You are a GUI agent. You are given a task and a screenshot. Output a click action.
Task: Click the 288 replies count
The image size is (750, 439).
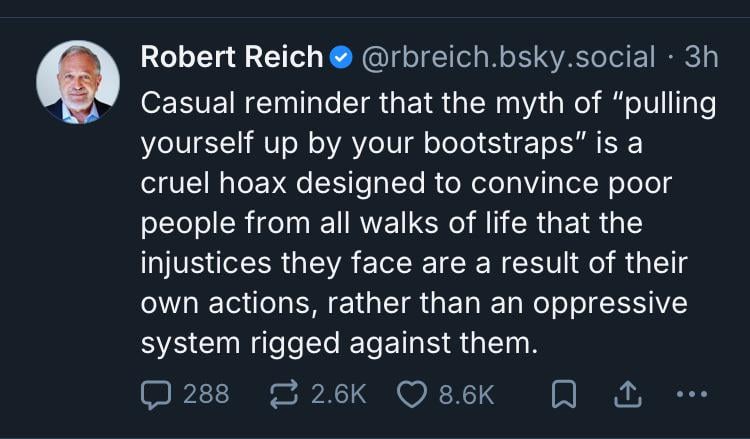click(x=206, y=393)
